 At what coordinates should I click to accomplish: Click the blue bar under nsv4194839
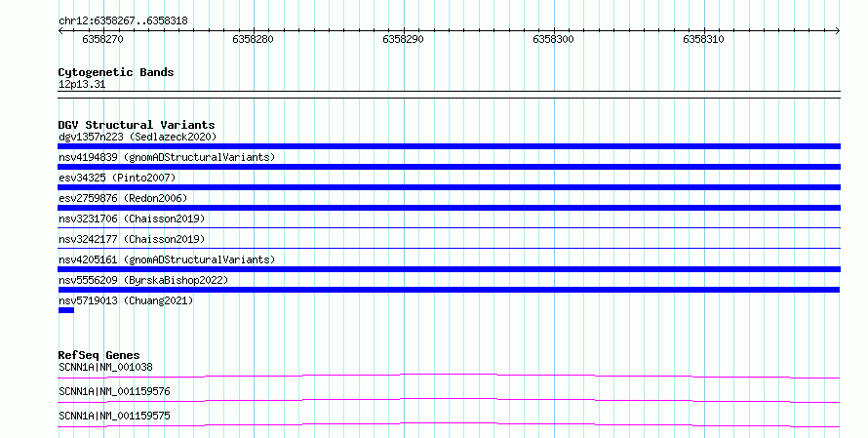pyautogui.click(x=449, y=167)
